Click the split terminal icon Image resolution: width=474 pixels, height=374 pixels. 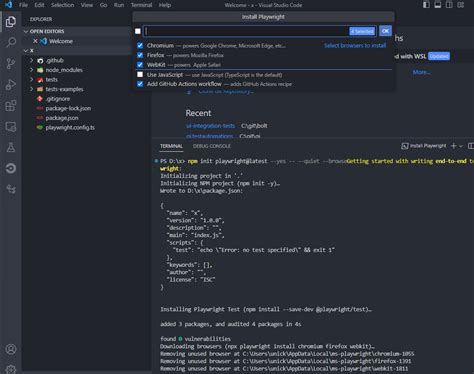coord(470,146)
